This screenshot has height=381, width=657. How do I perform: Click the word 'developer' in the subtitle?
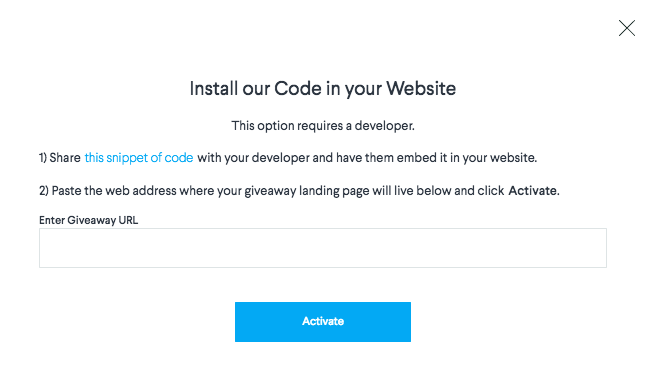click(x=384, y=125)
